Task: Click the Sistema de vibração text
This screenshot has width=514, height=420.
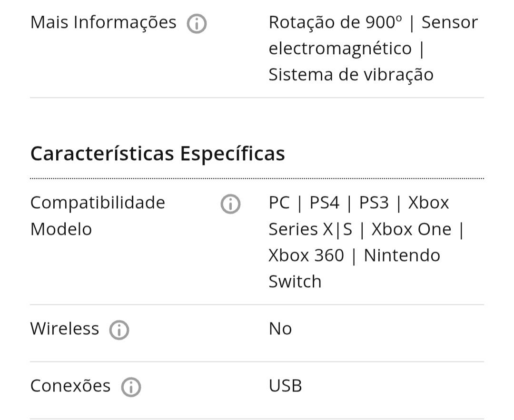Action: 351,75
